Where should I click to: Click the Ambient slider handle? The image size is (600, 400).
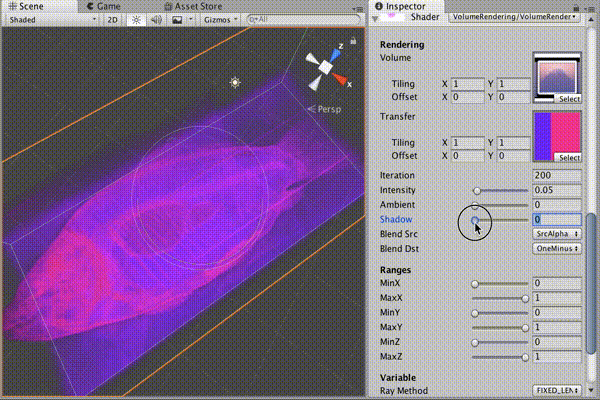(x=475, y=206)
